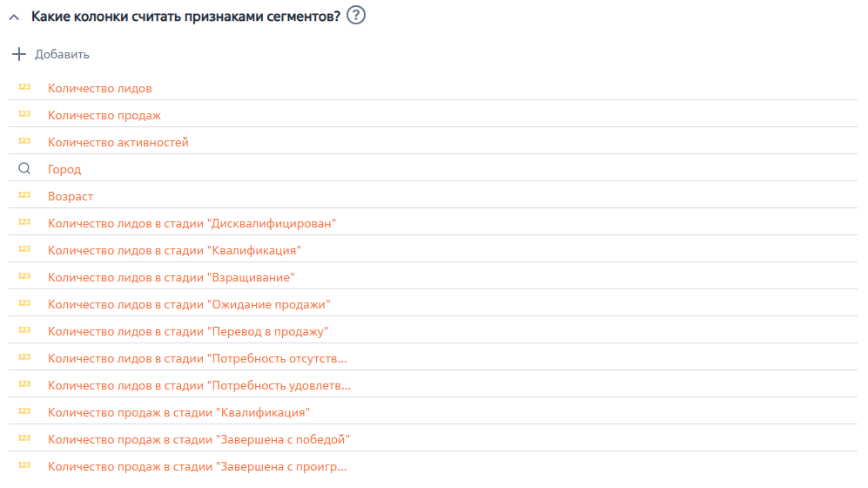Image resolution: width=868 pixels, height=488 pixels.
Task: Select the "Количество продаж" column link
Action: point(104,115)
